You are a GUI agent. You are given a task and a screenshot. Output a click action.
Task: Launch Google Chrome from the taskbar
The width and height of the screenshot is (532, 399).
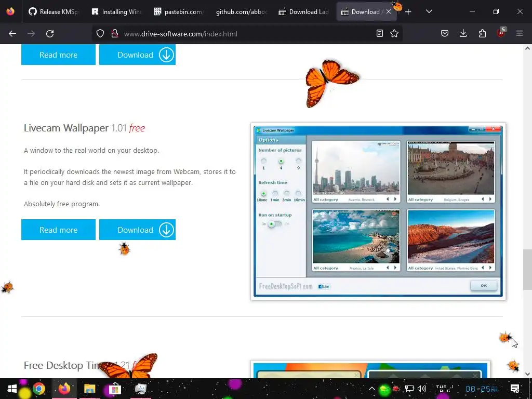click(x=39, y=389)
